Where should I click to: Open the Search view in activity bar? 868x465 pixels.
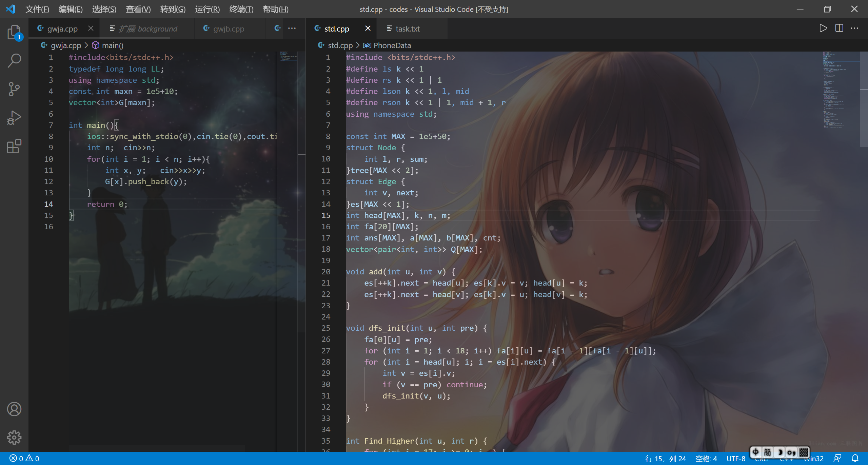[14, 61]
